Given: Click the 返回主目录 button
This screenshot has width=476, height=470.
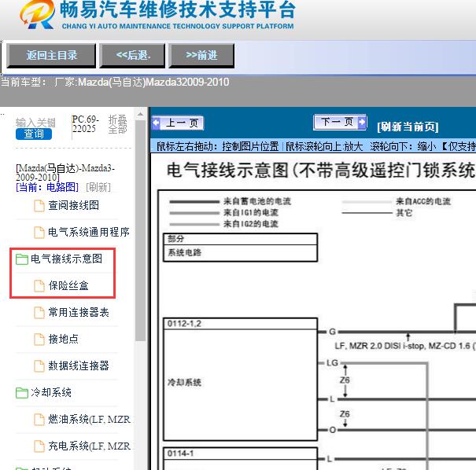Looking at the screenshot, I should tap(51, 56).
